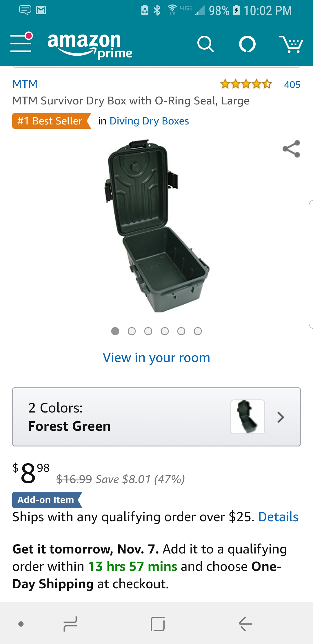313x644 pixels.
Task: Tap the Alexa circle icon
Action: [247, 44]
